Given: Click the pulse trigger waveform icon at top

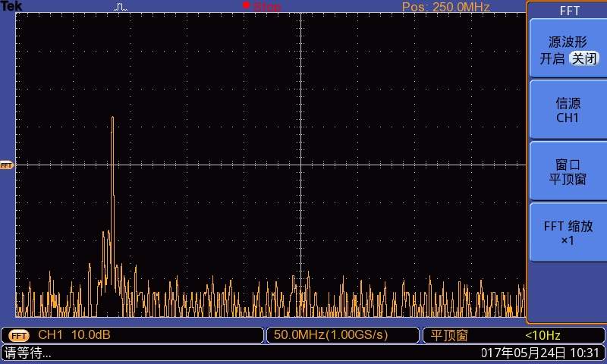Looking at the screenshot, I should (x=121, y=7).
